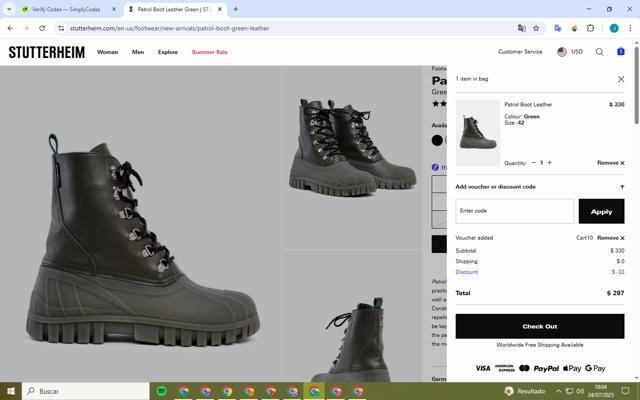Screen dimensions: 640x400
Task: Click the Worldwide Free Shipping Available text
Action: tap(540, 345)
